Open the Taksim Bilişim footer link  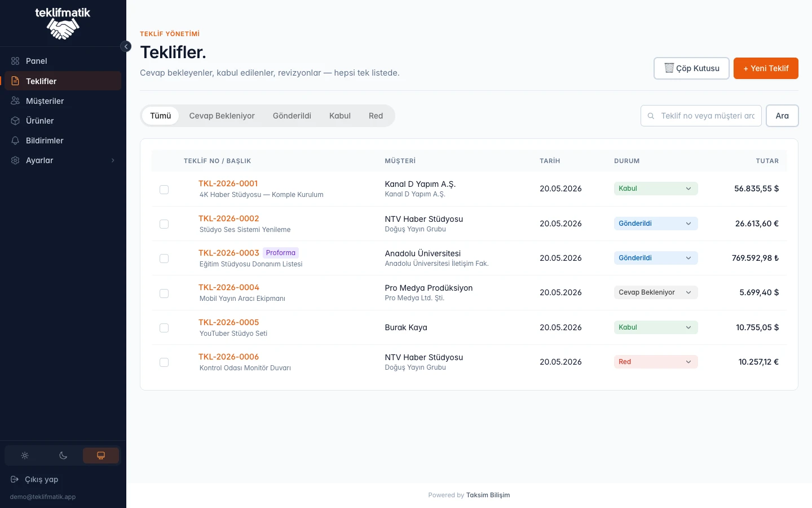pos(488,495)
